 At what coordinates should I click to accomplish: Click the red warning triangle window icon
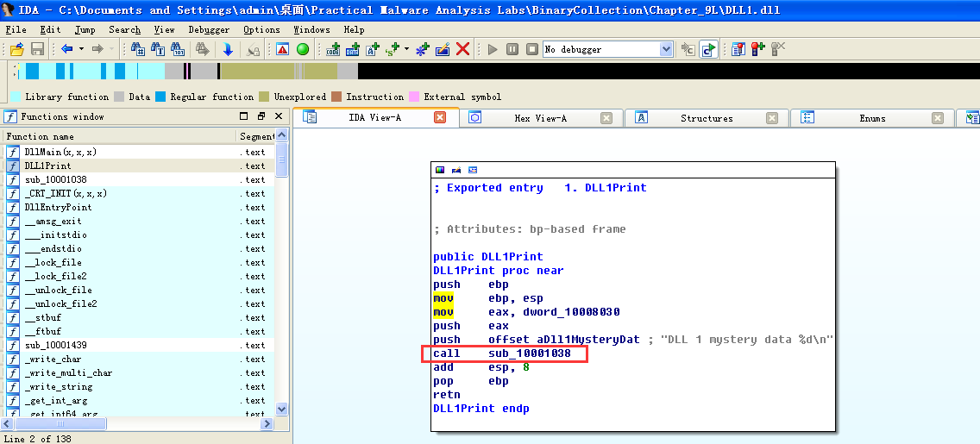coord(282,48)
